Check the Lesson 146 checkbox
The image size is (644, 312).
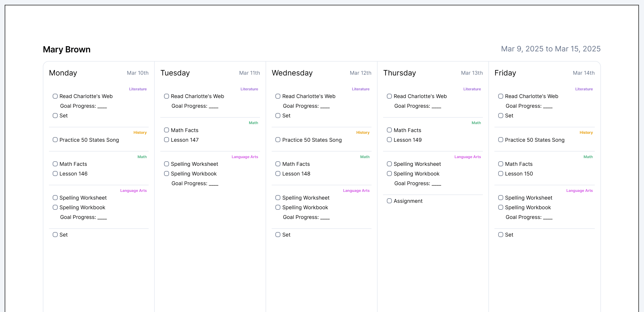coord(55,173)
